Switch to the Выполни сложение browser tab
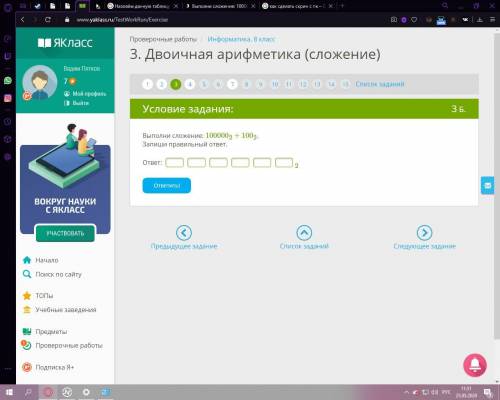Screen dimensions: 500x400 click(x=219, y=6)
